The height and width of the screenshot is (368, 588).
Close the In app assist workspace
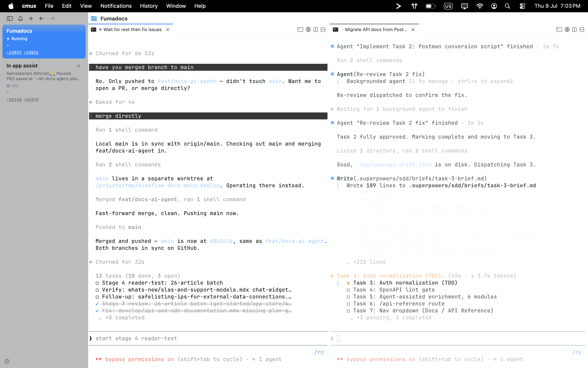pyautogui.click(x=78, y=66)
